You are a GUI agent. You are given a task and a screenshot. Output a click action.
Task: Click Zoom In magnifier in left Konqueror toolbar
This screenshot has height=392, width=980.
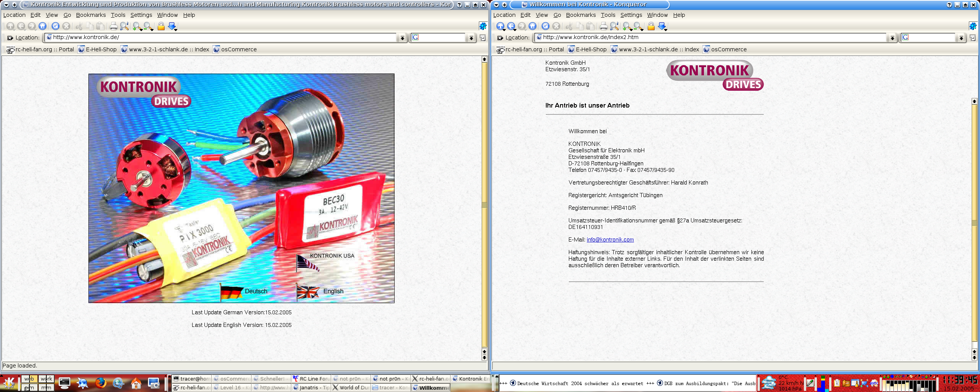coord(137,26)
